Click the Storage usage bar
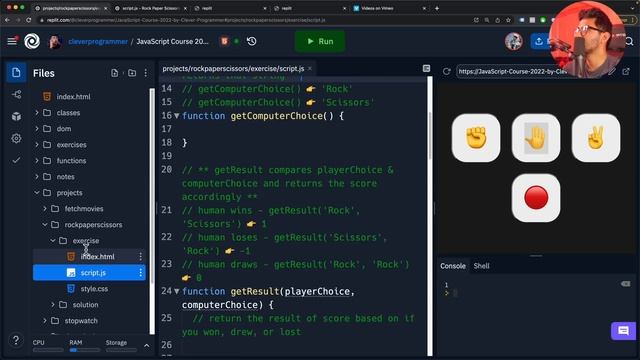The width and height of the screenshot is (640, 360). (x=121, y=350)
